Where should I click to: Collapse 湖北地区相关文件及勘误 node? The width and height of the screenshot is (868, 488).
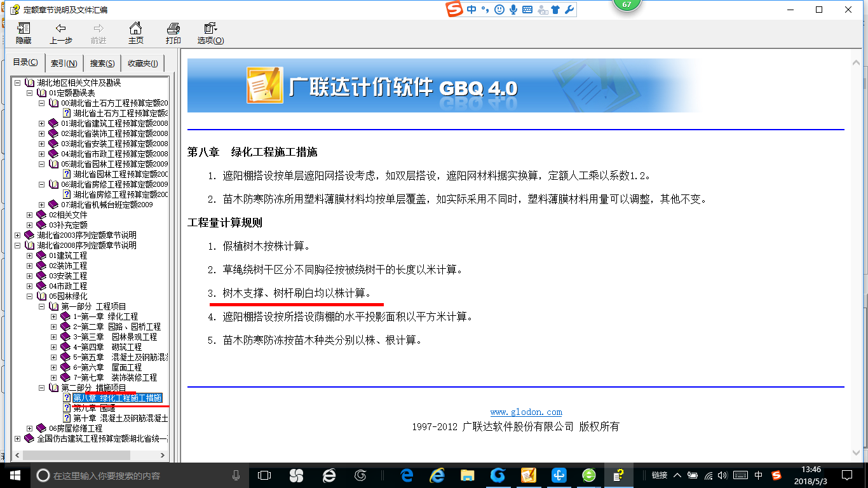[x=18, y=83]
